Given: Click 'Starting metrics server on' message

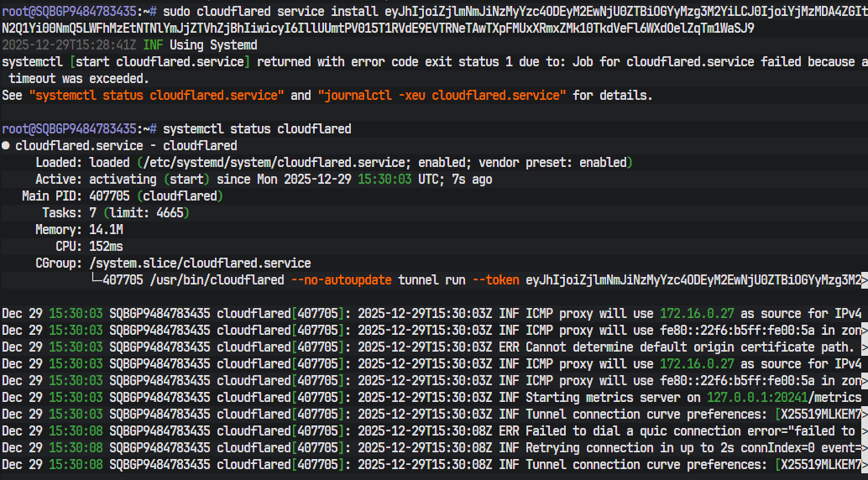Looking at the screenshot, I should pos(613,398).
